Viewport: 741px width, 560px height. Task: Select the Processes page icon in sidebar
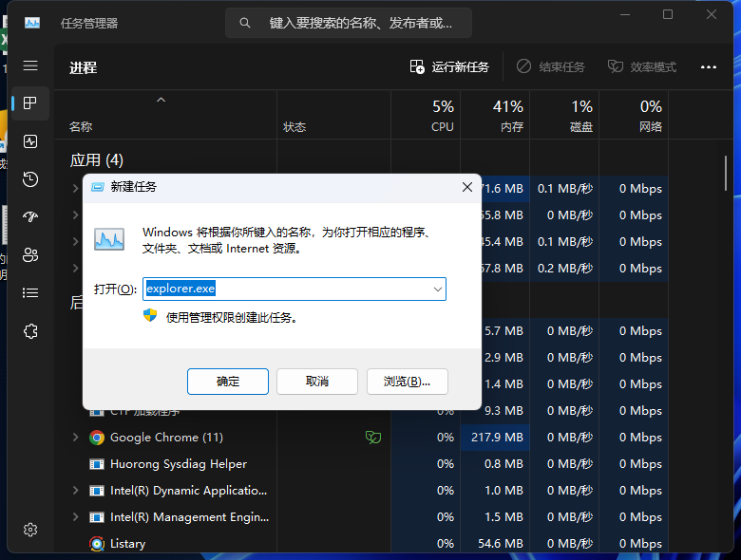click(30, 103)
